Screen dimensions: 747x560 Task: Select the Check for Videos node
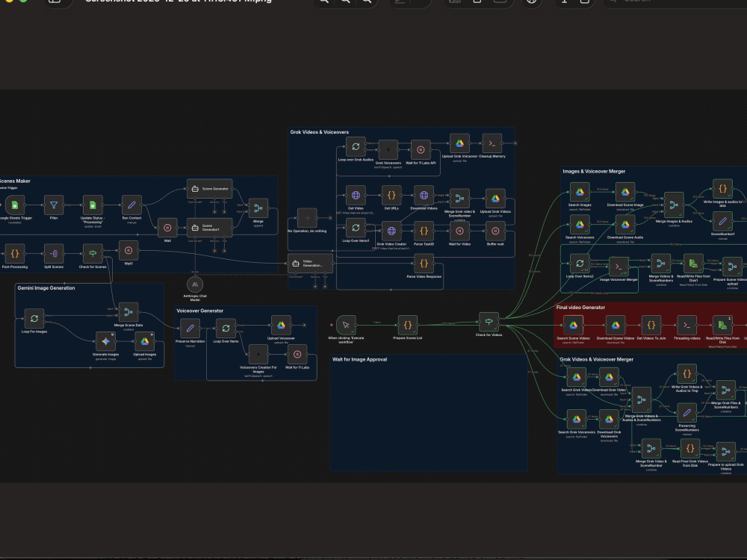489,322
